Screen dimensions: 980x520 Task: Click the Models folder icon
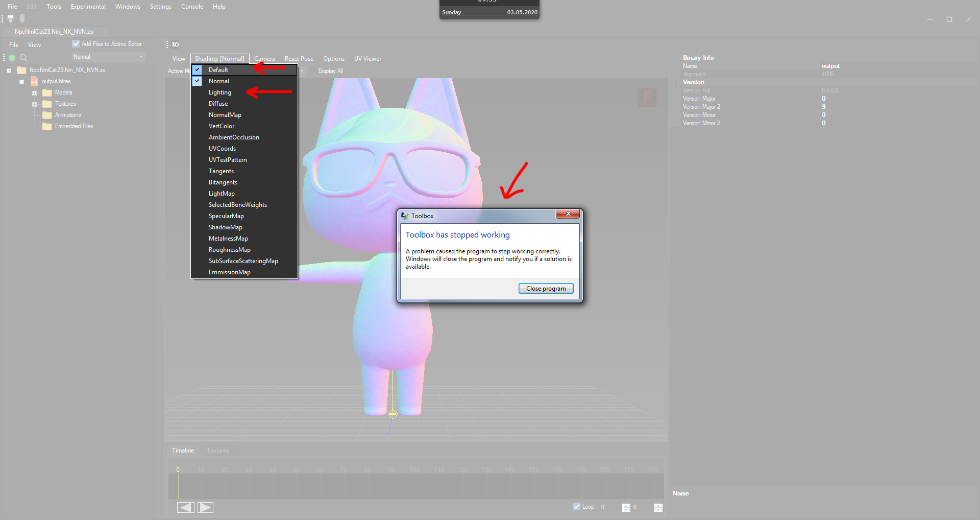point(47,92)
